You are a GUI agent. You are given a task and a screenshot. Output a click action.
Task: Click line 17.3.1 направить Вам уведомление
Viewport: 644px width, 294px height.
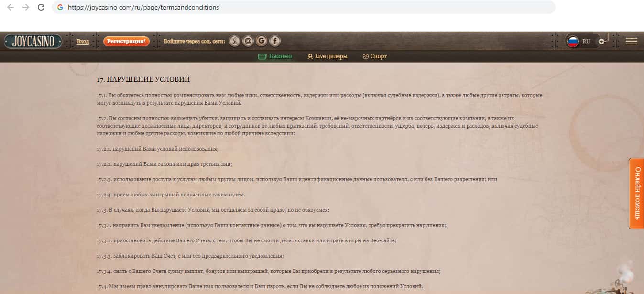pyautogui.click(x=271, y=225)
